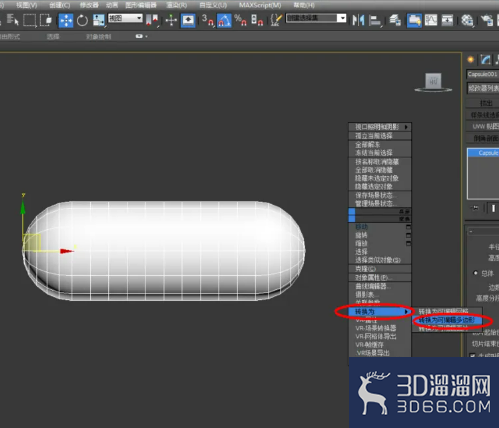
Task: Toggle the 3D Snaps button
Action: point(208,20)
